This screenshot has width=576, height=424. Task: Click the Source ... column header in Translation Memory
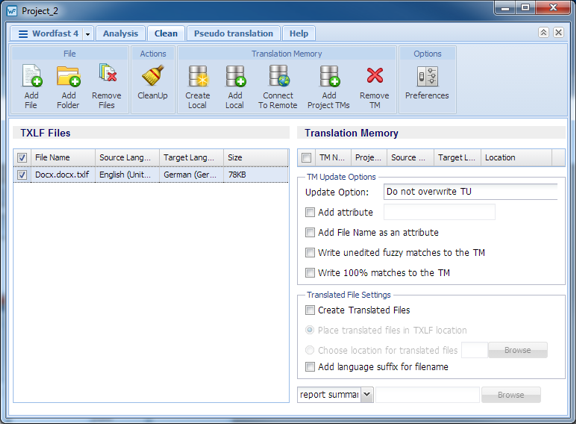click(410, 158)
